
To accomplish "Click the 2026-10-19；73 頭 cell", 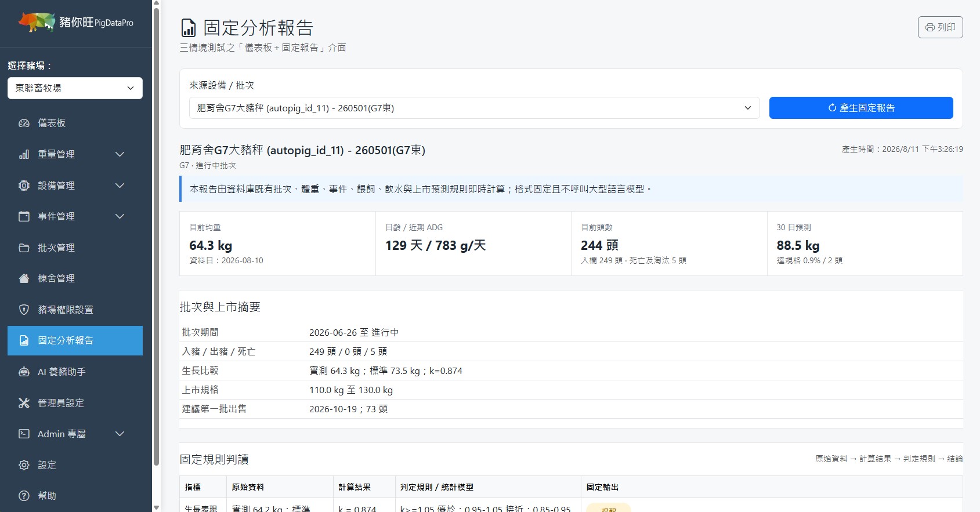I will click(348, 409).
